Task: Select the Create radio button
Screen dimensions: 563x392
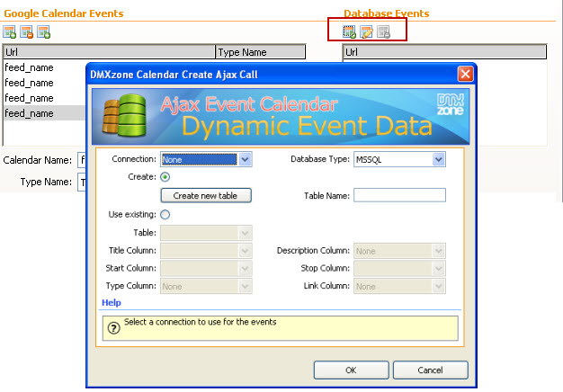Action: 165,177
